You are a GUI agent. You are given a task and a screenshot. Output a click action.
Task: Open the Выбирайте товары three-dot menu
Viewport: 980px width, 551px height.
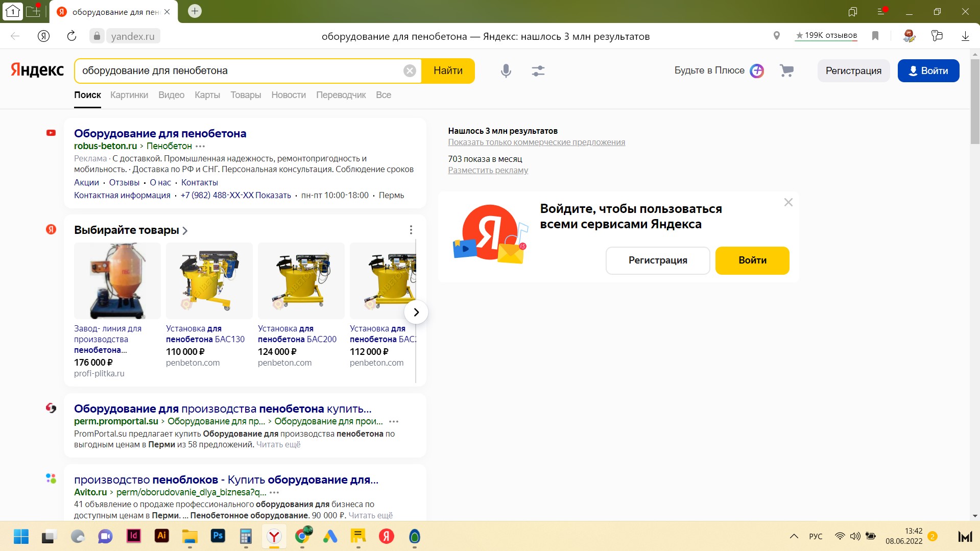[x=411, y=230]
